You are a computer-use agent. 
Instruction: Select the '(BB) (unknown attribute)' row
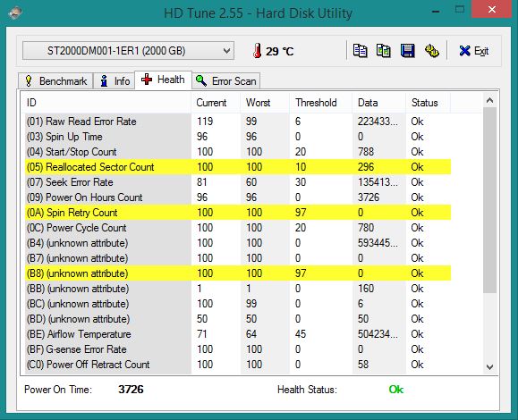(237, 289)
